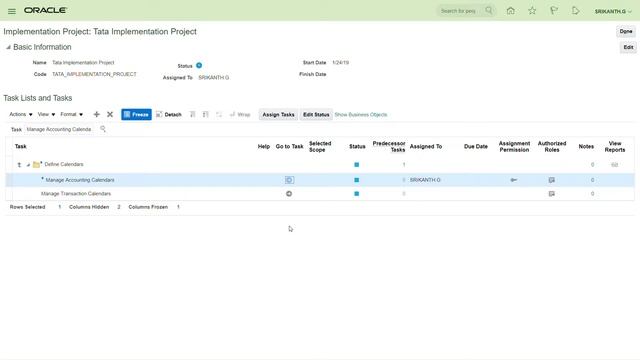Click the X delete icon in toolbar
The width and height of the screenshot is (640, 360).
(x=110, y=114)
